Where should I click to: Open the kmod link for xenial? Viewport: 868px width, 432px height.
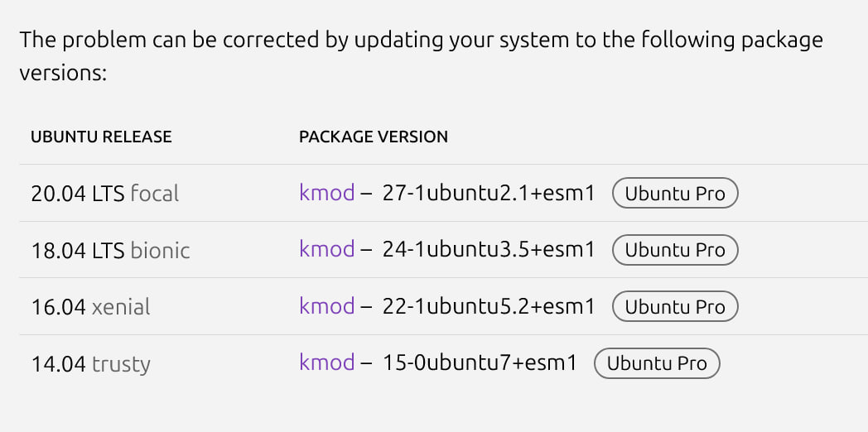coord(326,306)
